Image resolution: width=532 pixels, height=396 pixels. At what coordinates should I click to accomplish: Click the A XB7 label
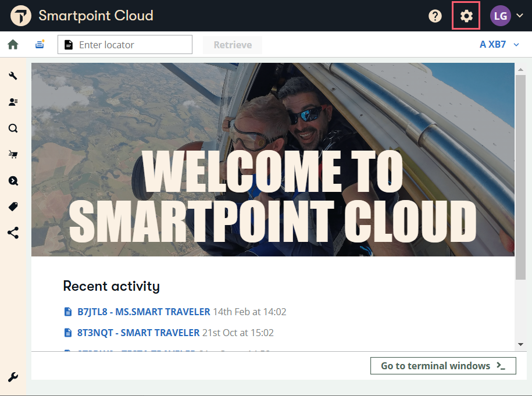pos(492,44)
